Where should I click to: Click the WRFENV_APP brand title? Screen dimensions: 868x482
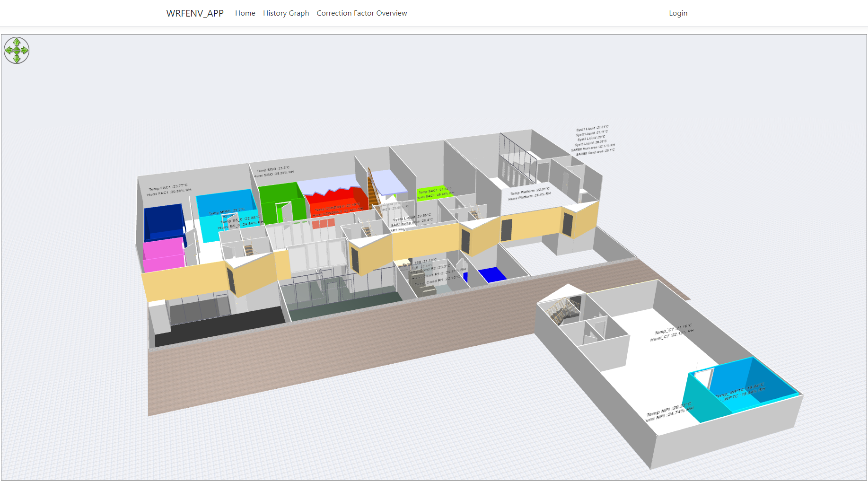coord(195,13)
